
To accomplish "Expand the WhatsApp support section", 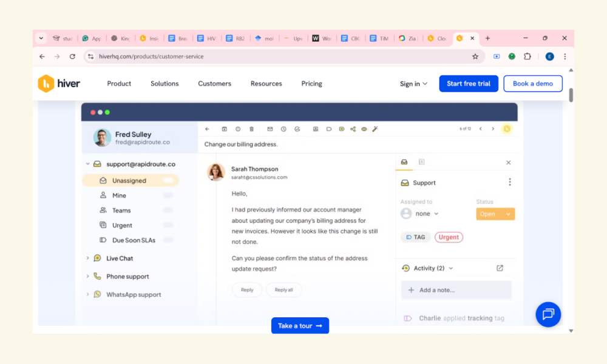I will pyautogui.click(x=88, y=294).
